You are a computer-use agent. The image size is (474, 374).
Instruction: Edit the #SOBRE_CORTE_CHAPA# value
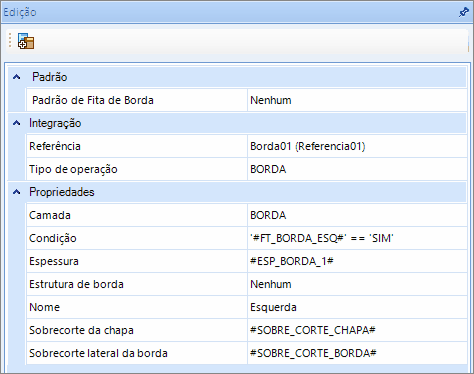[357, 330]
